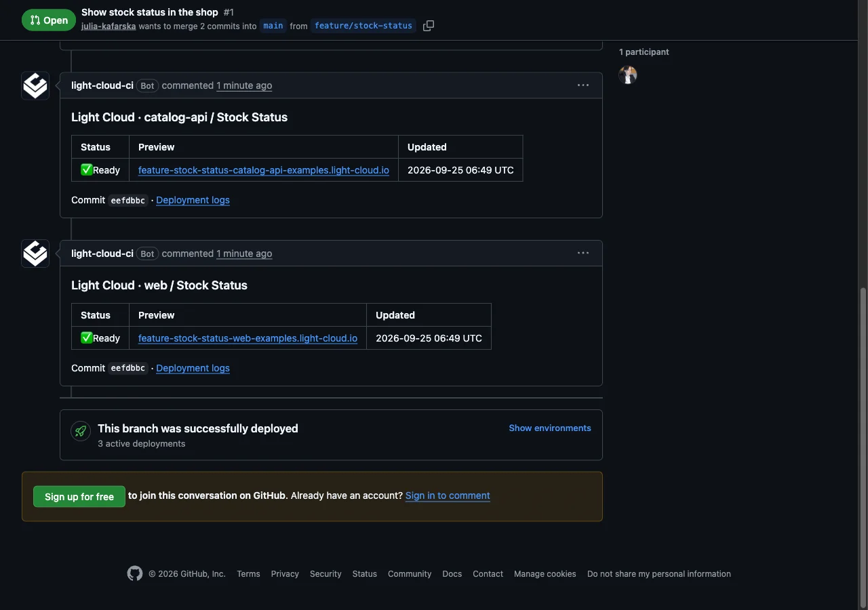The image size is (868, 610).
Task: Open the main branch label
Action: click(273, 26)
